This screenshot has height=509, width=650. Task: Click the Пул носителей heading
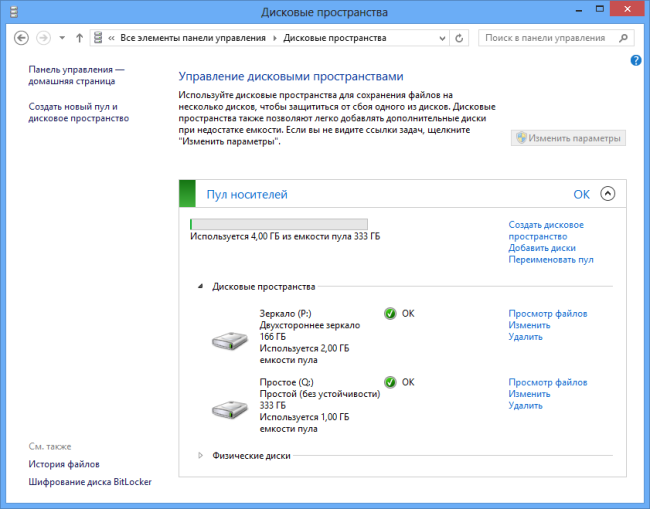pyautogui.click(x=247, y=194)
